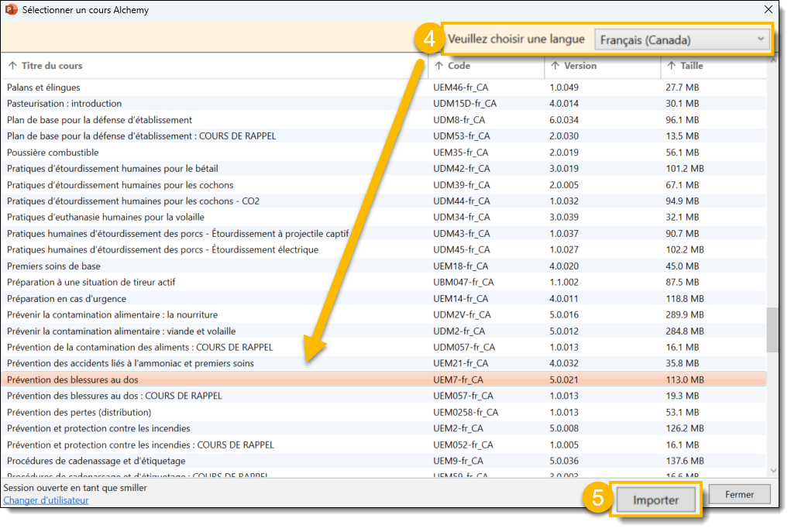Click the scrollbar down arrow
Screen dimensions: 791x532
[772, 470]
